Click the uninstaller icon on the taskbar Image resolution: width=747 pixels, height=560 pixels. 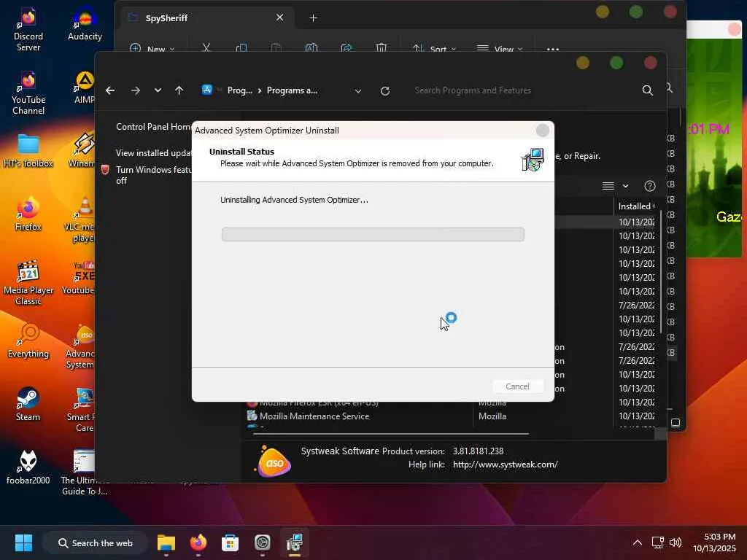pos(295,542)
